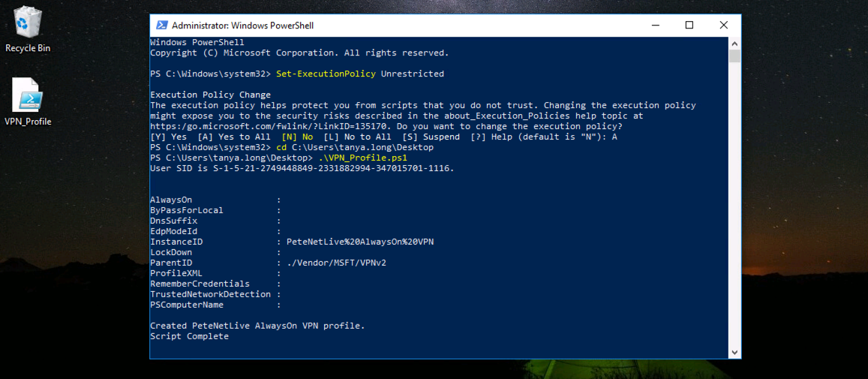Click the empty scrollbar track below the thumb
Screen dimensions: 868x379
click(x=734, y=205)
